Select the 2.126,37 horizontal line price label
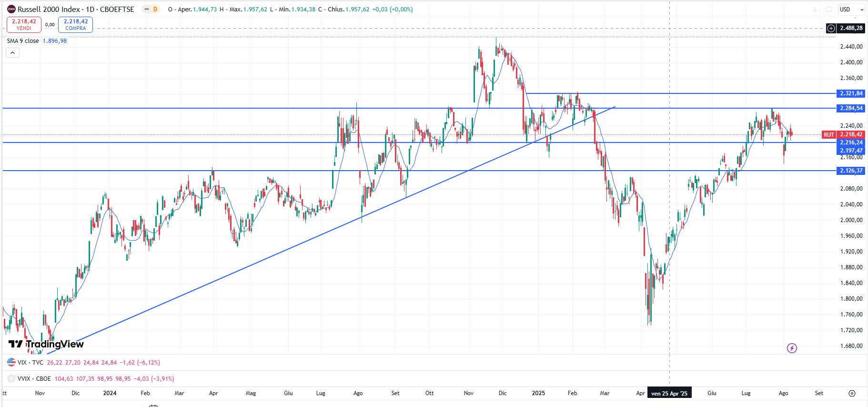Screen dimensions: 868x407 [x=851, y=171]
